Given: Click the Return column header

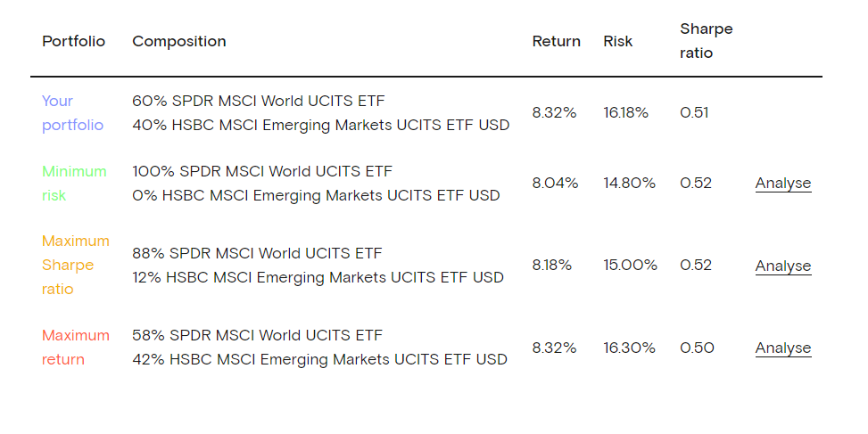Looking at the screenshot, I should pyautogui.click(x=556, y=42).
